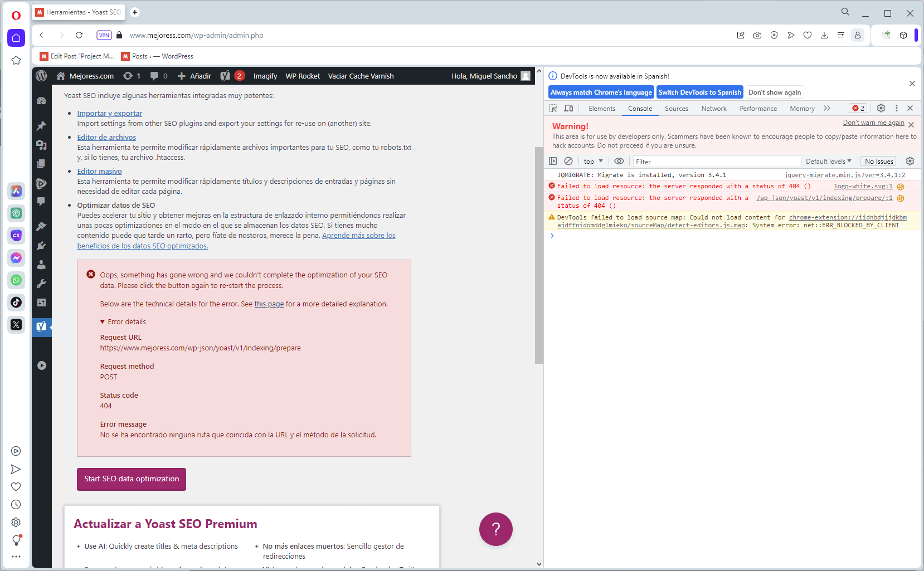Open Opera sidebar home workspace icon
The height and width of the screenshot is (571, 924).
click(16, 38)
